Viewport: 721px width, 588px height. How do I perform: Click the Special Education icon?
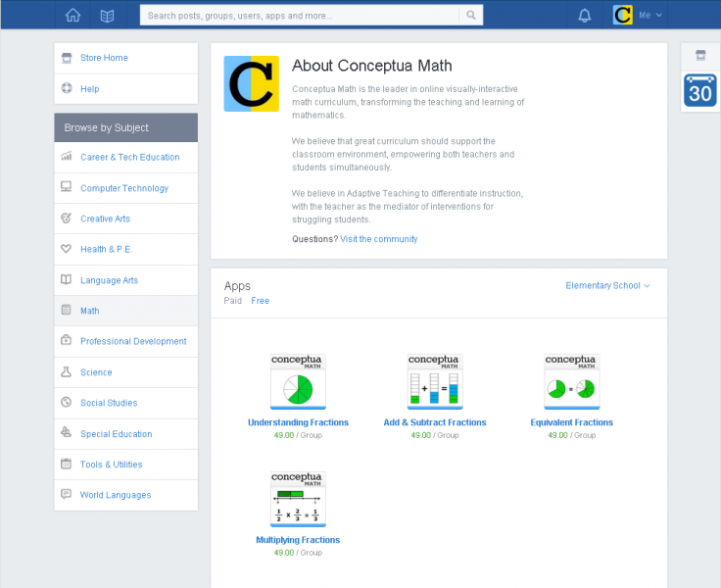click(x=67, y=432)
